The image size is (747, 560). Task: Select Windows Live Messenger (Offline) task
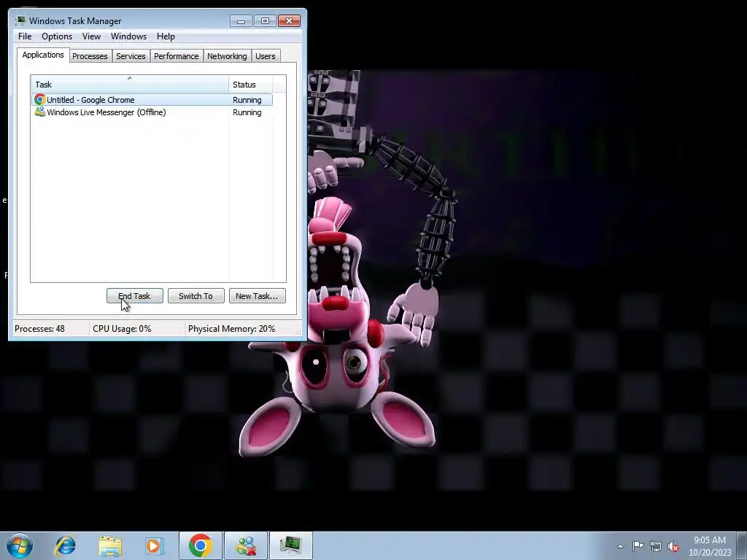click(152, 112)
